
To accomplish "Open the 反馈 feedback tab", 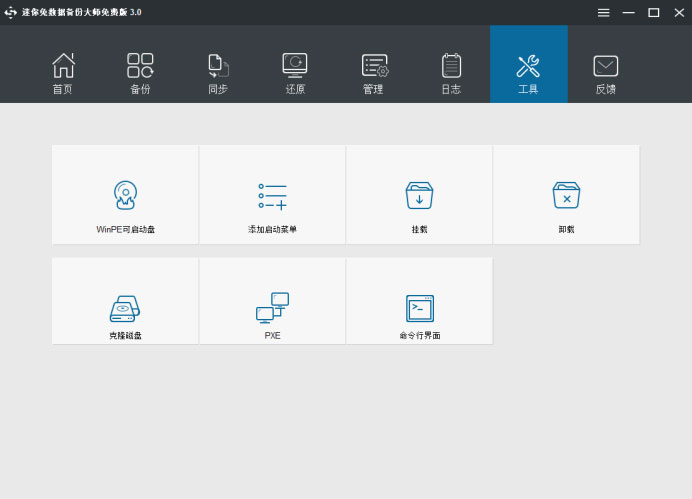I will click(x=606, y=73).
